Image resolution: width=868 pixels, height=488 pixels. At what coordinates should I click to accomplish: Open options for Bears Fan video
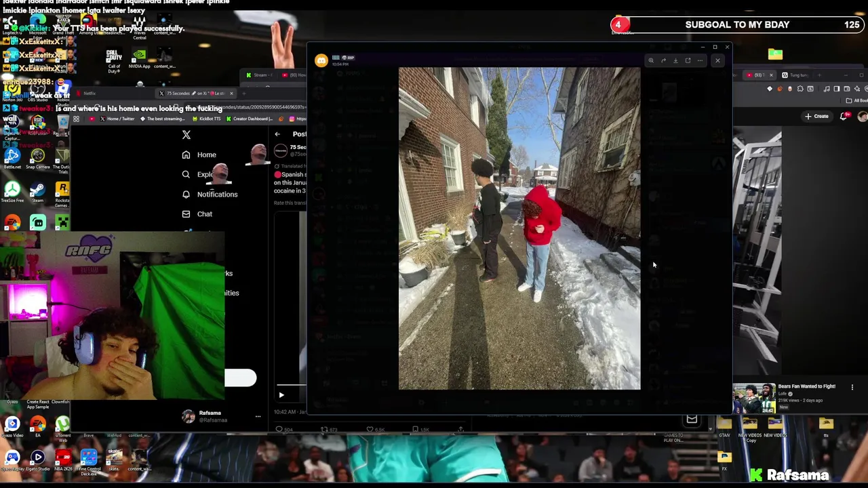pos(852,388)
